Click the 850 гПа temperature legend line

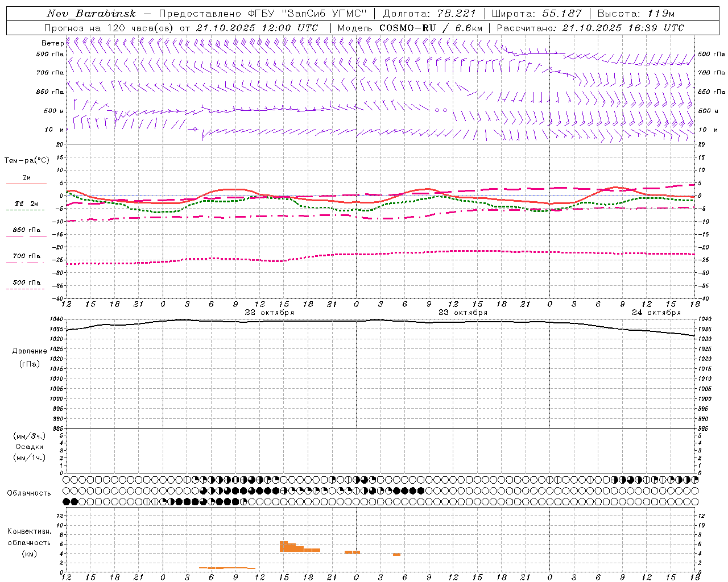tap(26, 235)
